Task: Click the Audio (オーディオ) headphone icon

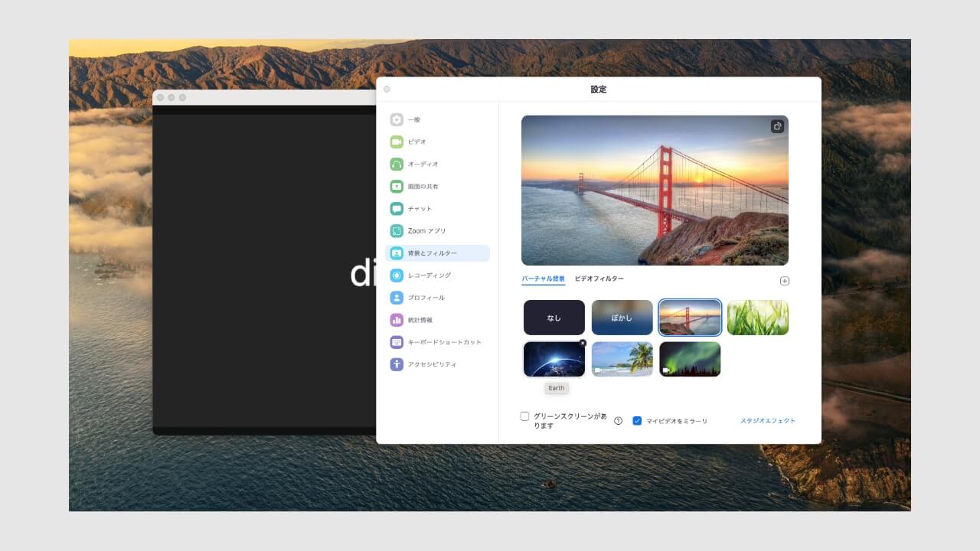Action: click(x=396, y=164)
